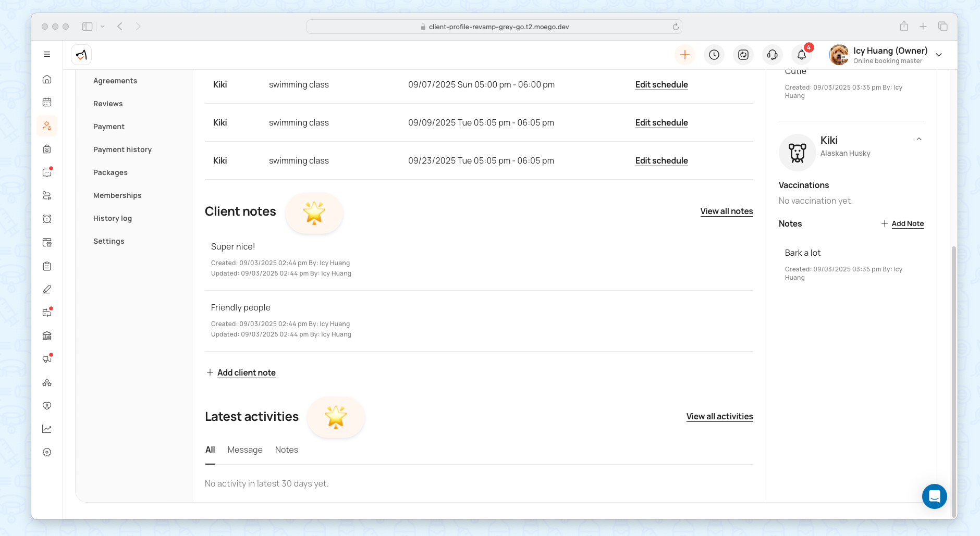980x536 pixels.
Task: Open the sync calendar sidebar icon
Action: [47, 313]
